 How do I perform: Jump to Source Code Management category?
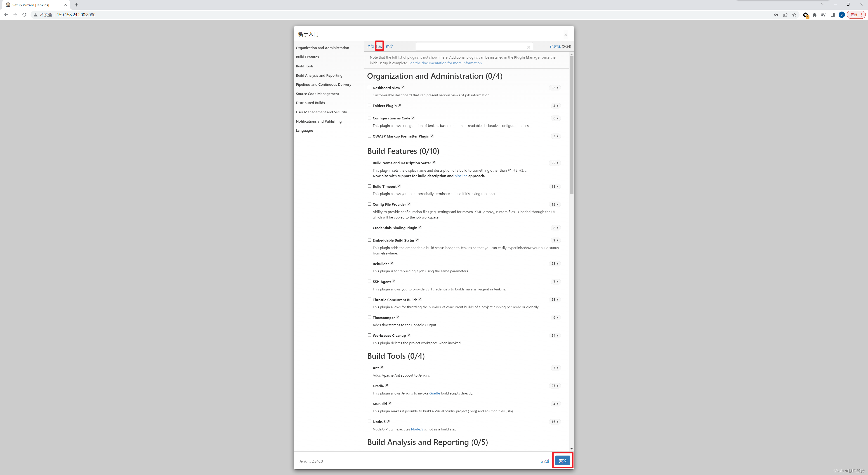(317, 94)
